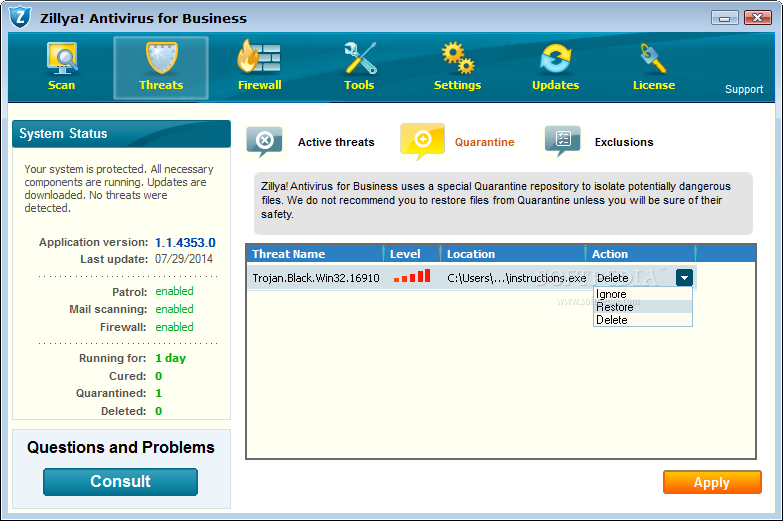Switch to Active threats tab

[336, 142]
